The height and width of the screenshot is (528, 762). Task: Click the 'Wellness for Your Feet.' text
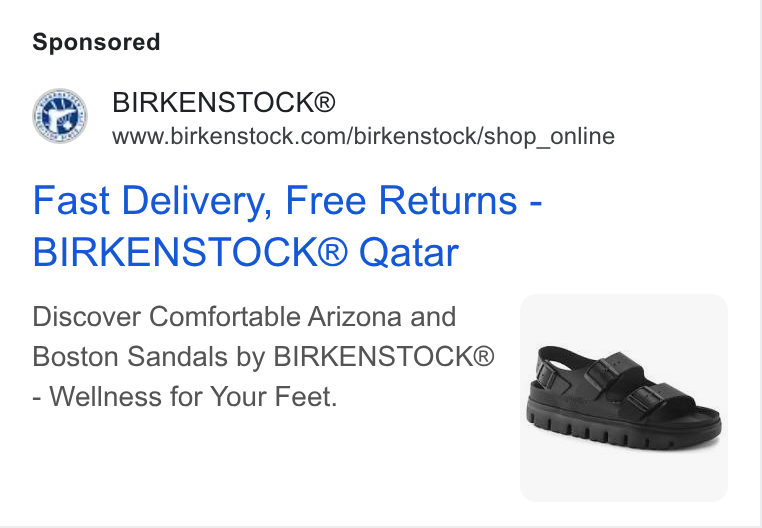193,396
